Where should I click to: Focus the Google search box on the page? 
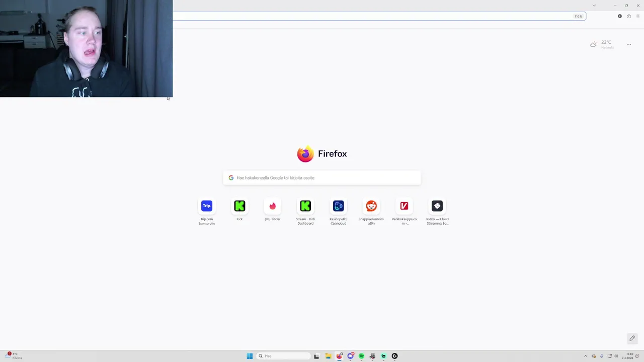322,177
